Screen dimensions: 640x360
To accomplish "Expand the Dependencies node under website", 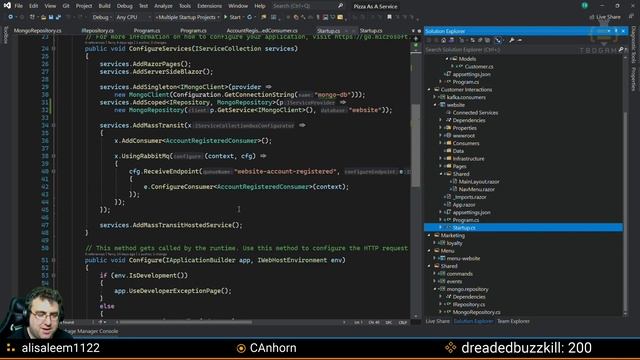I will (x=441, y=120).
